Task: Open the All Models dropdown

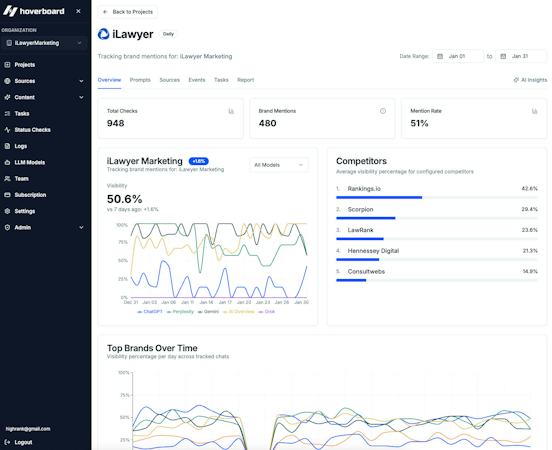Action: [279, 165]
